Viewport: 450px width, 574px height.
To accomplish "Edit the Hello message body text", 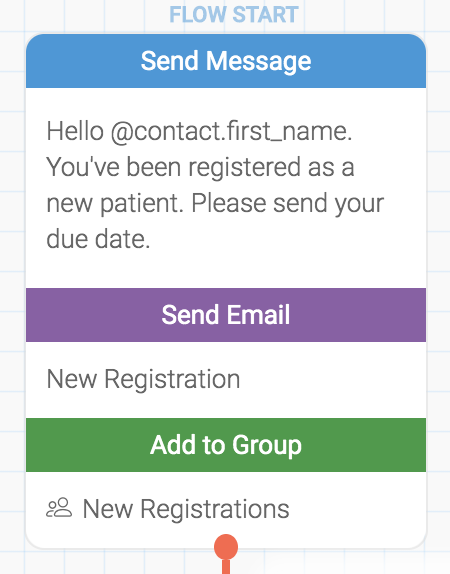I will pos(215,186).
